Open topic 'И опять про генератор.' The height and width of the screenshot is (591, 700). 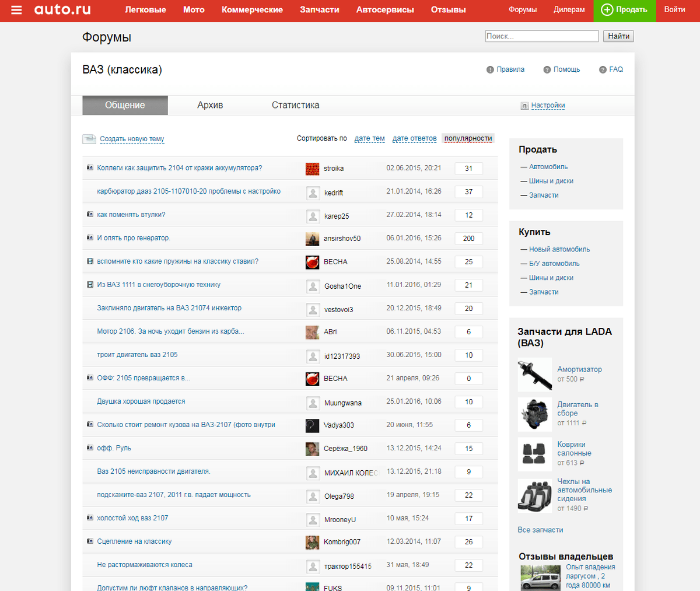134,238
